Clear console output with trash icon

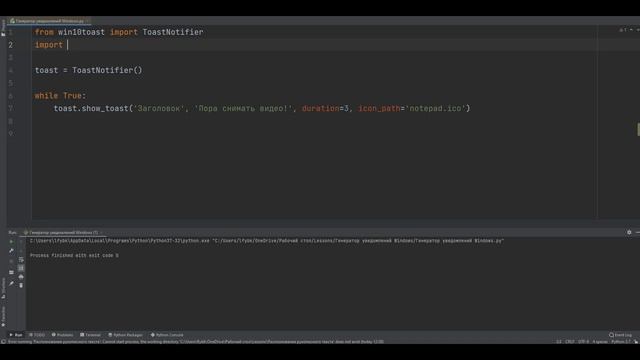[x=21, y=285]
